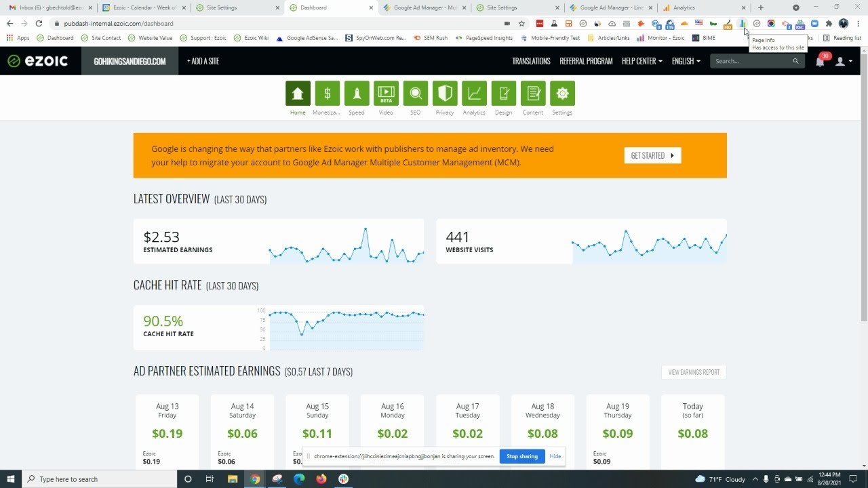This screenshot has width=868, height=488.
Task: Click the 441 website visits value
Action: tap(458, 237)
